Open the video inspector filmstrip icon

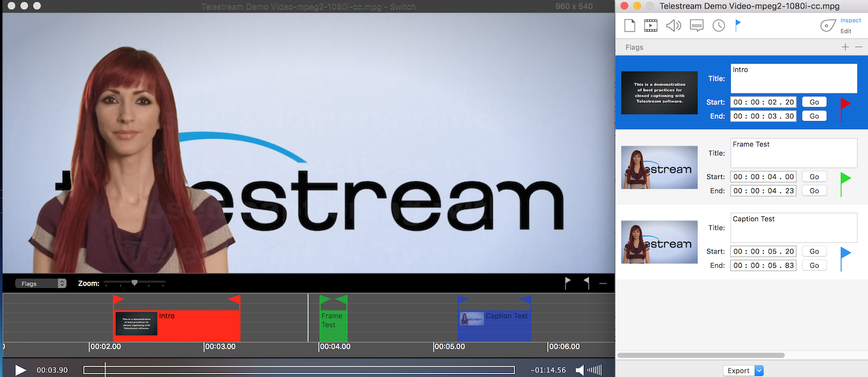click(x=650, y=26)
